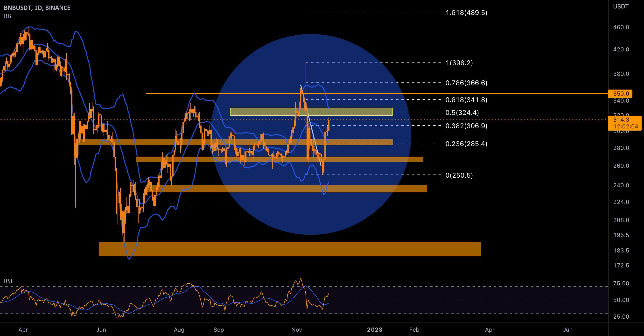Screen dimensions: 644x336
Task: Click the RSI 75.00 axis value
Action: pos(621,283)
